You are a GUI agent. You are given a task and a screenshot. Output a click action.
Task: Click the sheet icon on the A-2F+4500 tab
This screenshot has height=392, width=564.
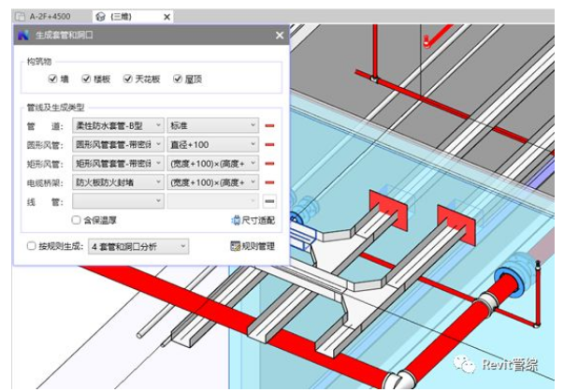20,17
